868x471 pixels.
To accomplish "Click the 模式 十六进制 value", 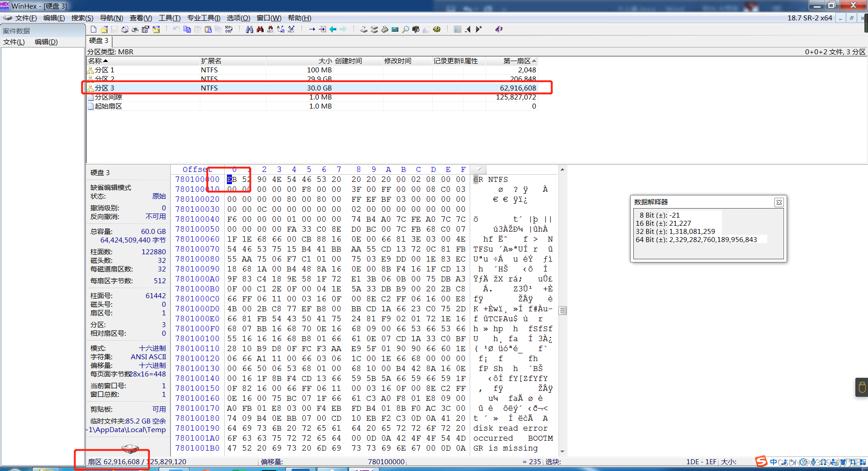I will click(152, 348).
